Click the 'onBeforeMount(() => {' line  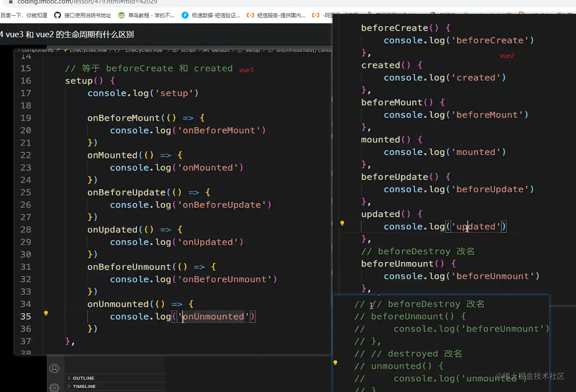146,118
